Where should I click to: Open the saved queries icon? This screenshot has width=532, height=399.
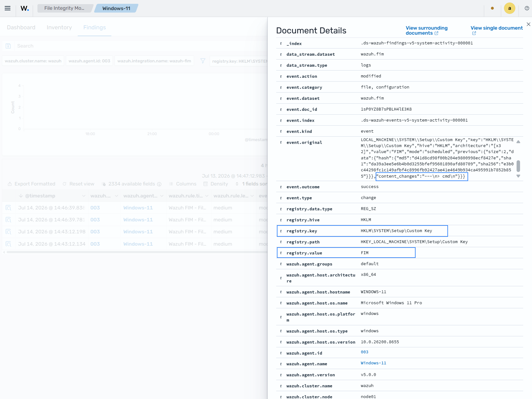tap(8, 46)
